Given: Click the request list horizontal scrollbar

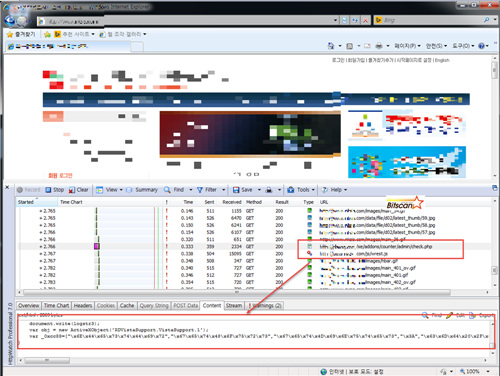Looking at the screenshot, I should (x=237, y=292).
